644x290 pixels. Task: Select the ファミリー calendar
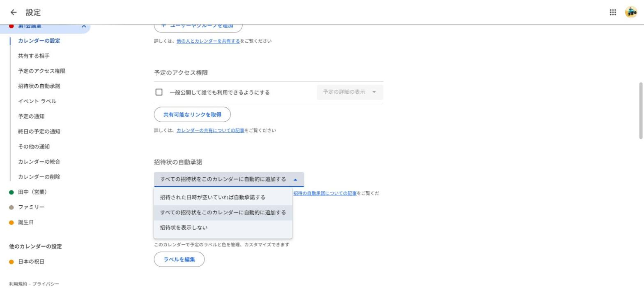click(x=31, y=207)
